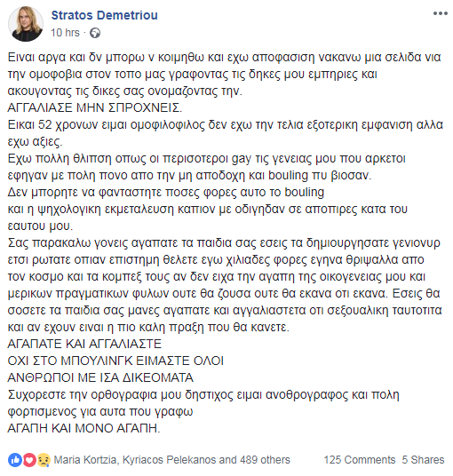Screen dimensions: 453x476
Task: Open the post options three-dots menu
Action: click(440, 13)
